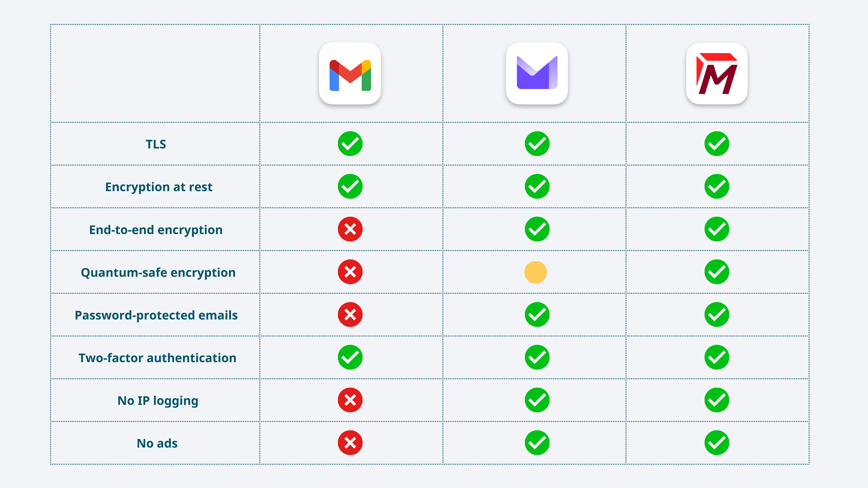Click the yellow circle in Quantum-safe row
Image resolution: width=868 pixels, height=488 pixels.
[535, 272]
